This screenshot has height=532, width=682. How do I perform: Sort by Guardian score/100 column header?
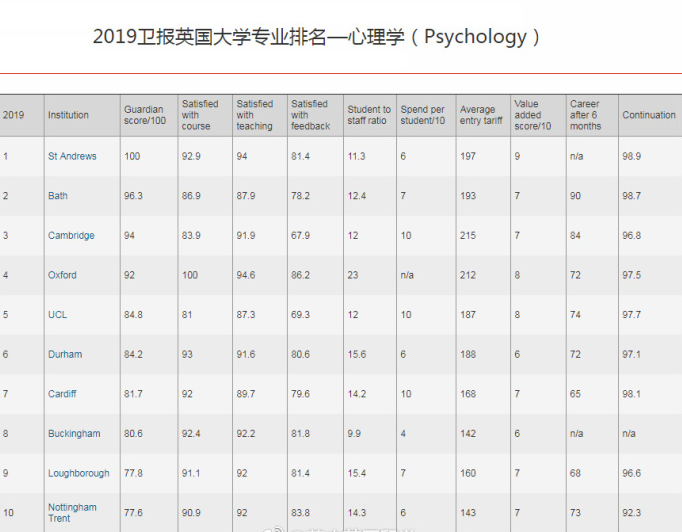[x=144, y=115]
